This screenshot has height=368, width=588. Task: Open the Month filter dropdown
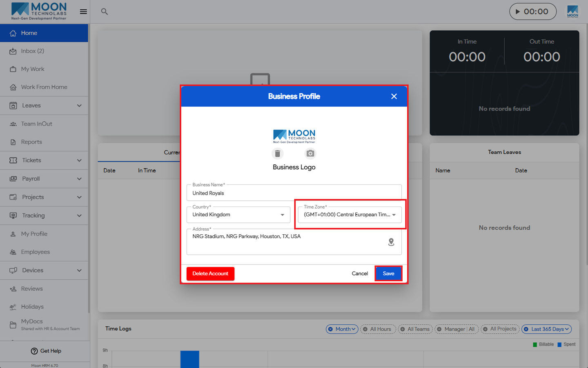coord(342,329)
